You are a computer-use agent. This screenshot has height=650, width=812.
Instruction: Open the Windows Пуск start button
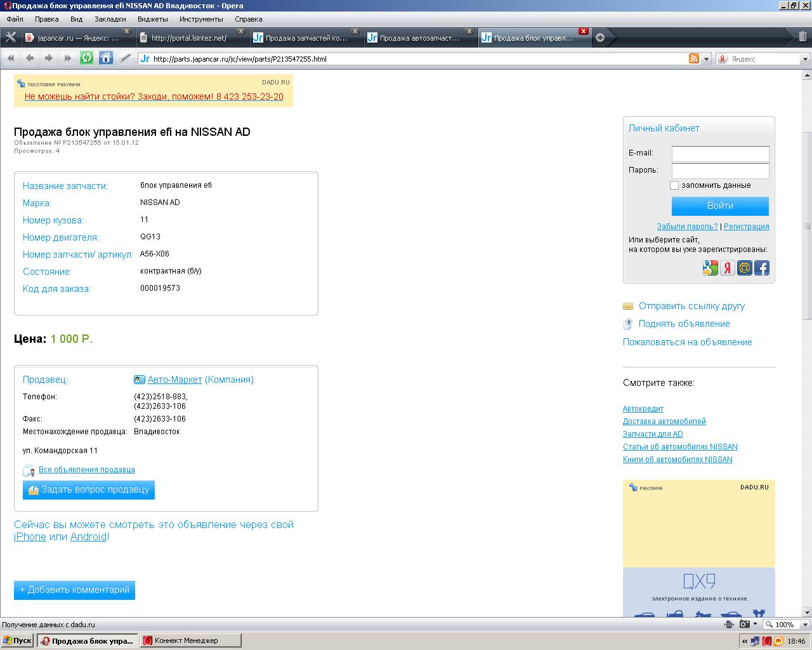point(17,640)
